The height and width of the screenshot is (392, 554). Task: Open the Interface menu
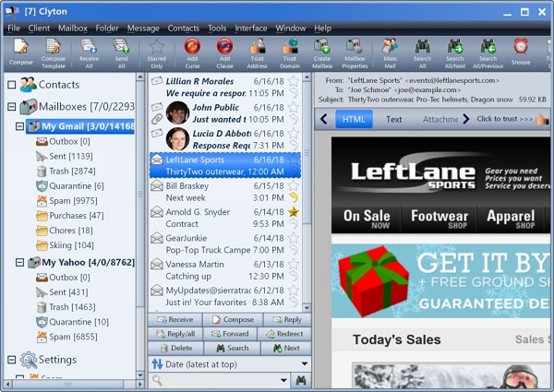pos(251,29)
